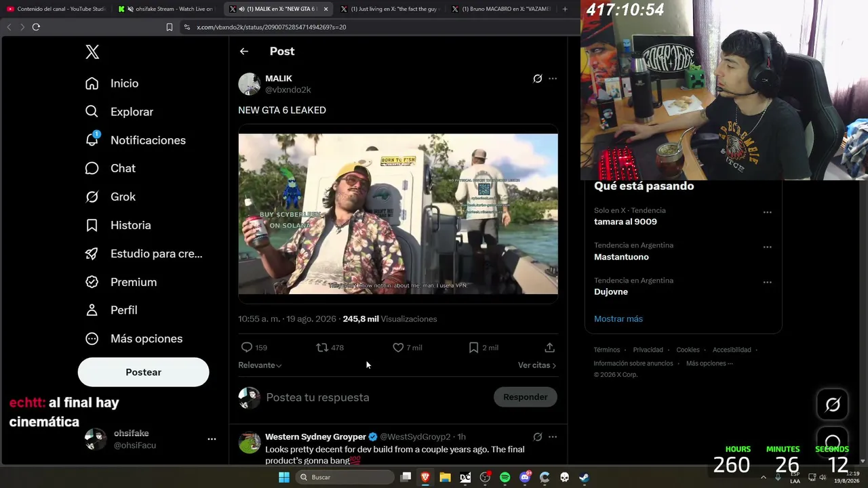
Task: Click Mostrar más under trends
Action: pyautogui.click(x=618, y=319)
